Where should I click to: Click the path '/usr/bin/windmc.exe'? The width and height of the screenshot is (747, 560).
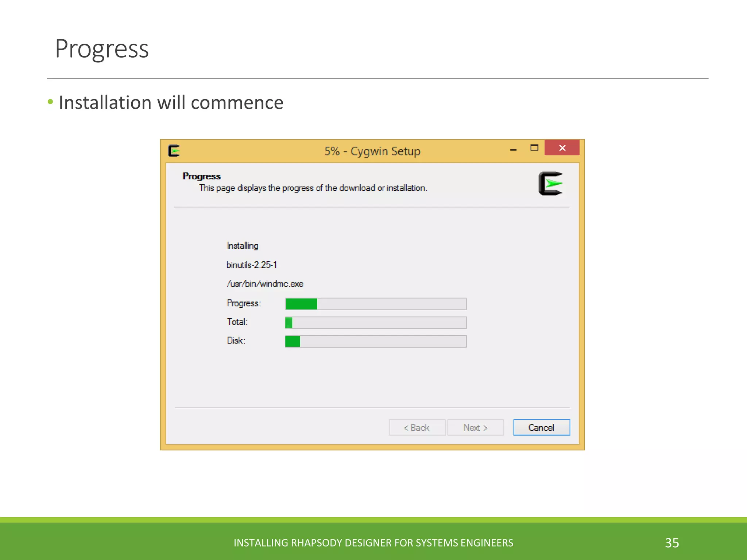tap(265, 284)
